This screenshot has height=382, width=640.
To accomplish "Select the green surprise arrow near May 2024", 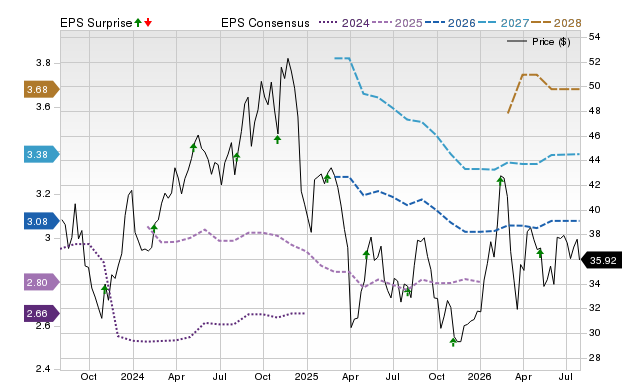I will click(x=193, y=147).
